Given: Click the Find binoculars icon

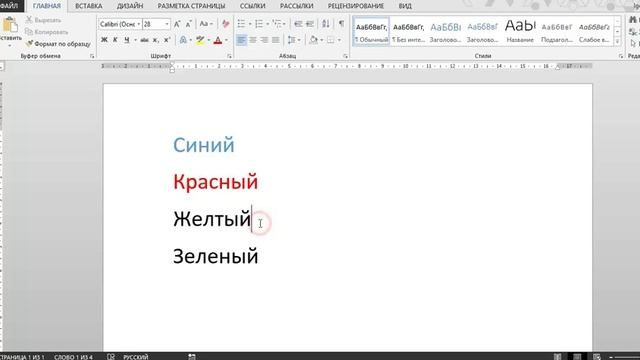Looking at the screenshot, I should 633,20.
